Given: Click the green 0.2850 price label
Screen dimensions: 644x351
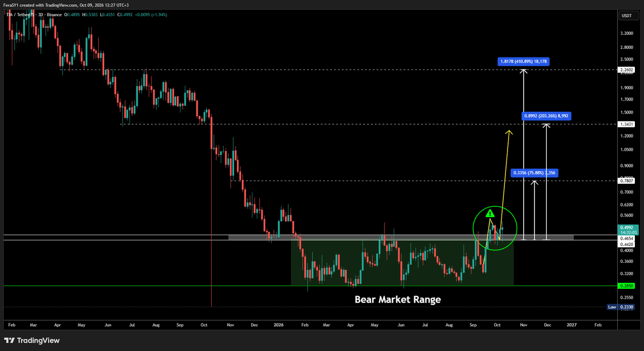Looking at the screenshot, I should (626, 285).
